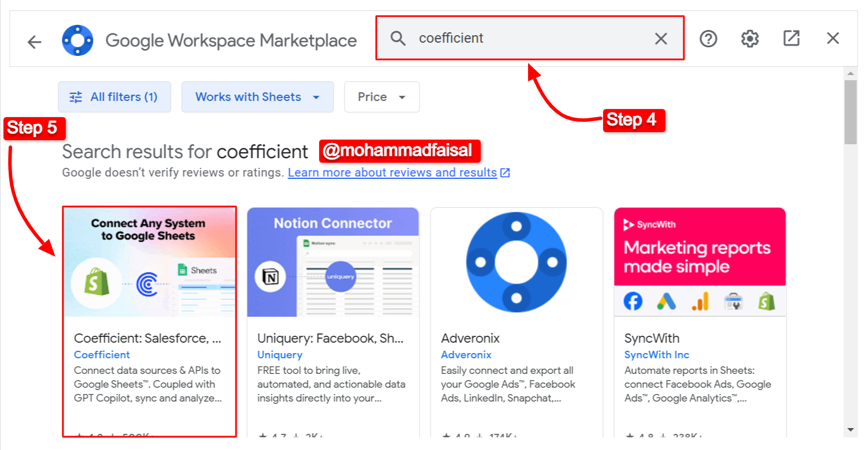Select the Notion Connector banner thumbnail
The height and width of the screenshot is (450, 868).
pos(333,262)
